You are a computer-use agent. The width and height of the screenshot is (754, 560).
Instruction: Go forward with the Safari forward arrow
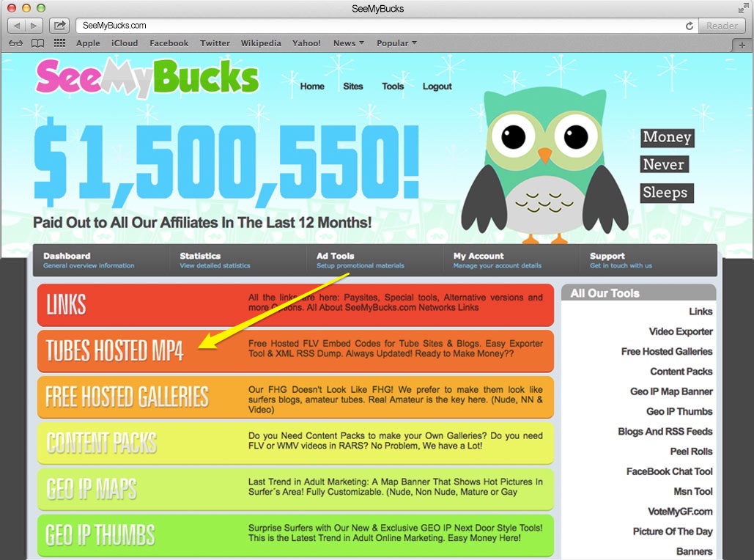coord(34,26)
